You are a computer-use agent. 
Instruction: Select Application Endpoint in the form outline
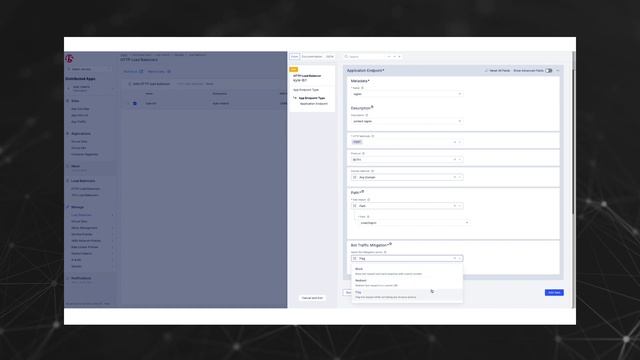[x=313, y=104]
